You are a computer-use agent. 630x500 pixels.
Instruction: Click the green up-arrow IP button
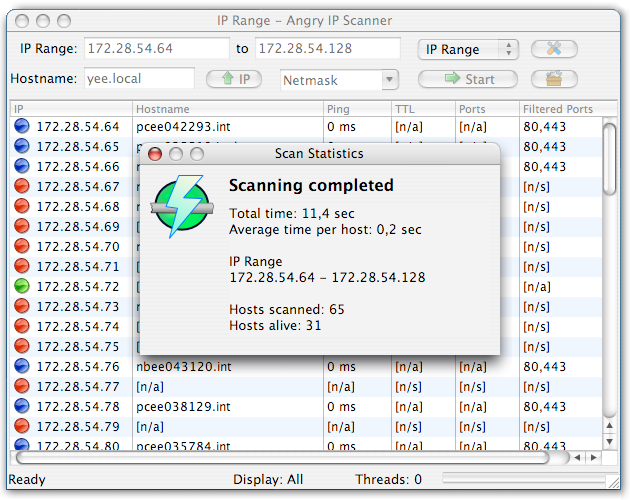pyautogui.click(x=234, y=79)
